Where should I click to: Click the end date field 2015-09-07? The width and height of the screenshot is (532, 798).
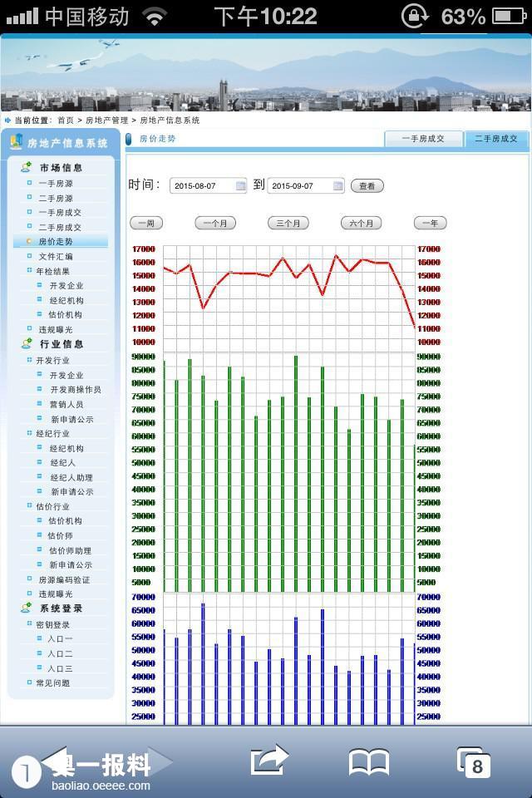click(x=305, y=185)
